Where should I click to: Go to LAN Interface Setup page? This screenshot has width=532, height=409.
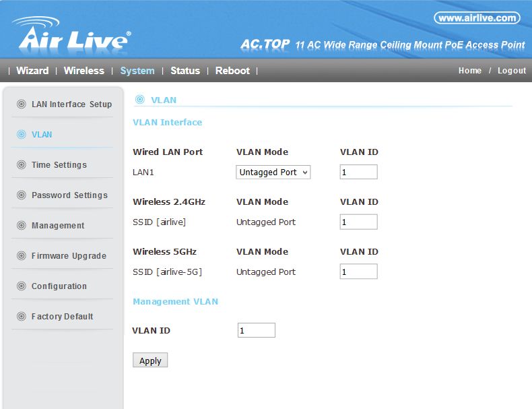[x=71, y=104]
